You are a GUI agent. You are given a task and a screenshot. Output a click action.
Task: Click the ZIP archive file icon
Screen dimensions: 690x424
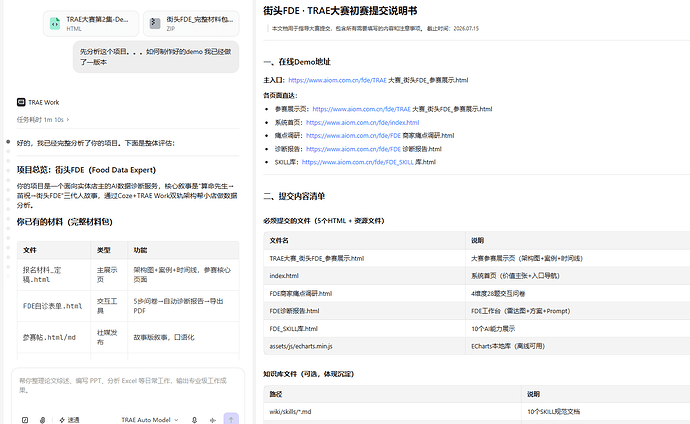(x=155, y=23)
